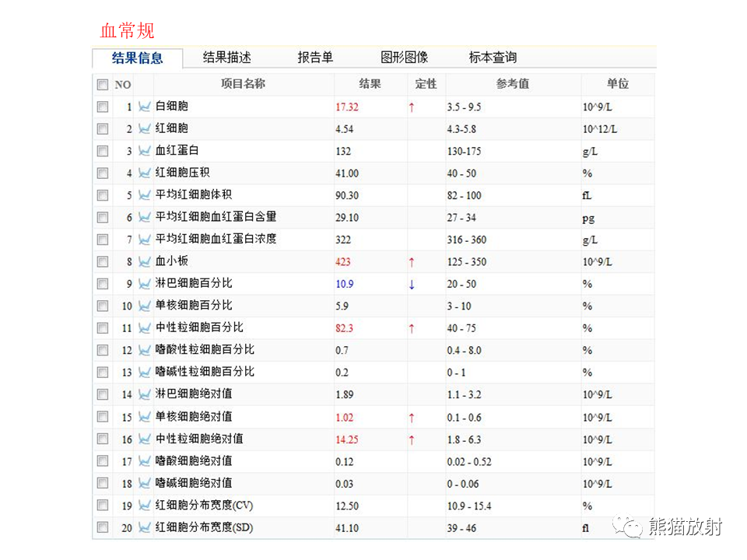Check the box for row 1 白细胞

pyautogui.click(x=103, y=107)
